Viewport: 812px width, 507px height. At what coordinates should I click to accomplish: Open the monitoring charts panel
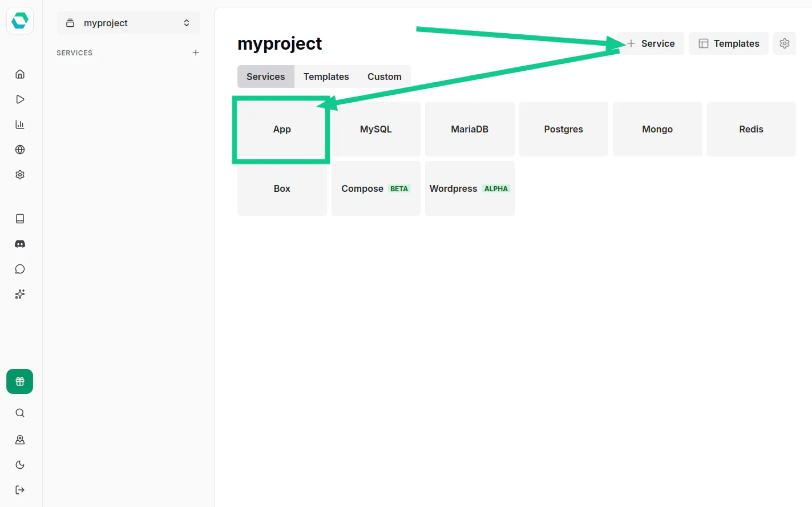(20, 124)
